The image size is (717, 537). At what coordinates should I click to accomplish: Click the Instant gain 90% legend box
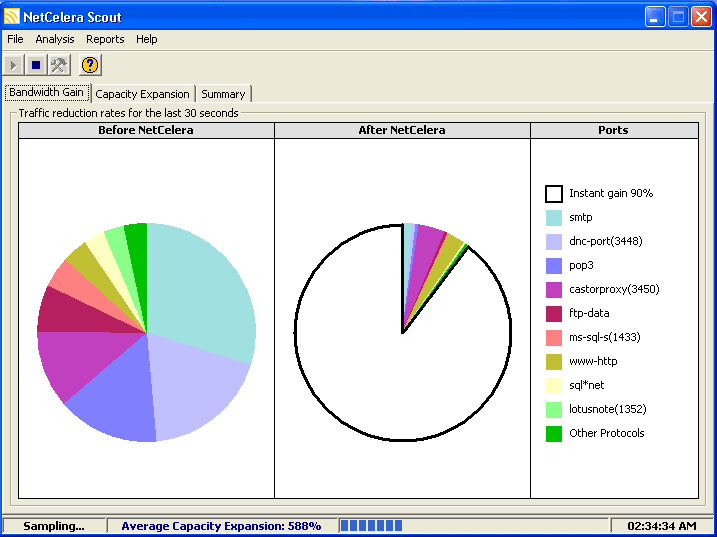(554, 193)
